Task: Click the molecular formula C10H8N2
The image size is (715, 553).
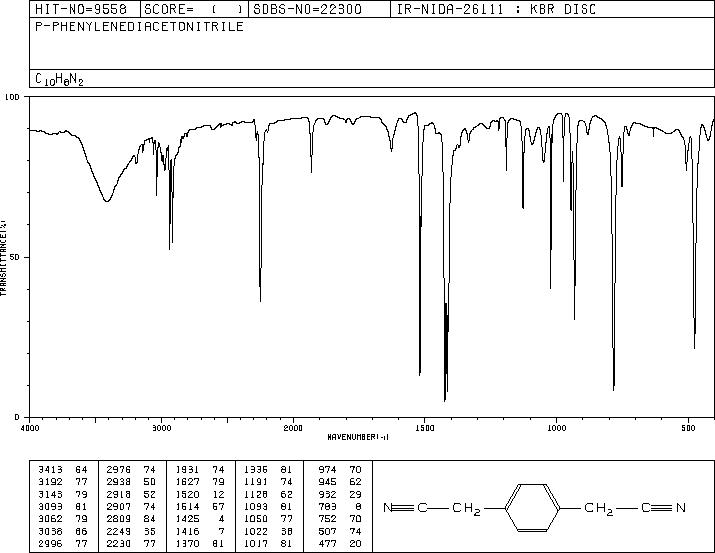Action: click(59, 79)
